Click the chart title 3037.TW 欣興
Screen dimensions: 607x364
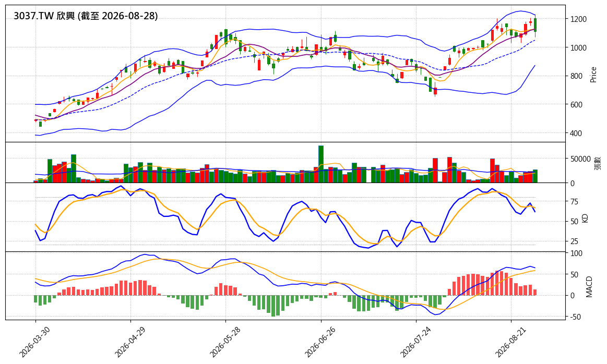point(86,16)
